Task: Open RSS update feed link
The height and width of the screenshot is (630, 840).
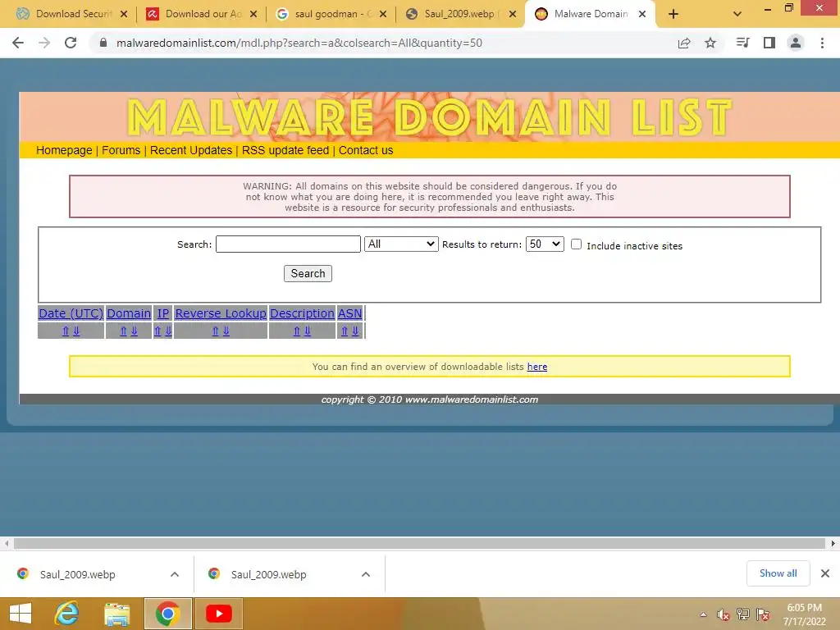Action: (285, 151)
